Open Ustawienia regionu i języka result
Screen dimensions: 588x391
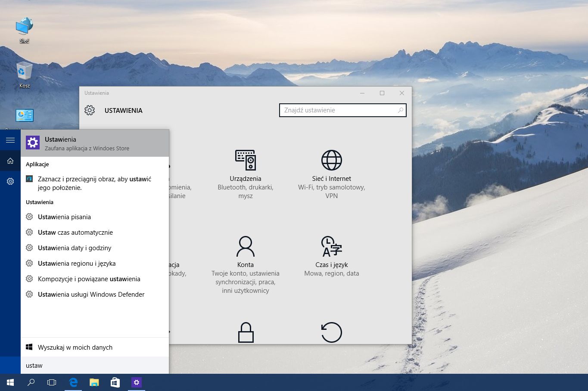95,264
